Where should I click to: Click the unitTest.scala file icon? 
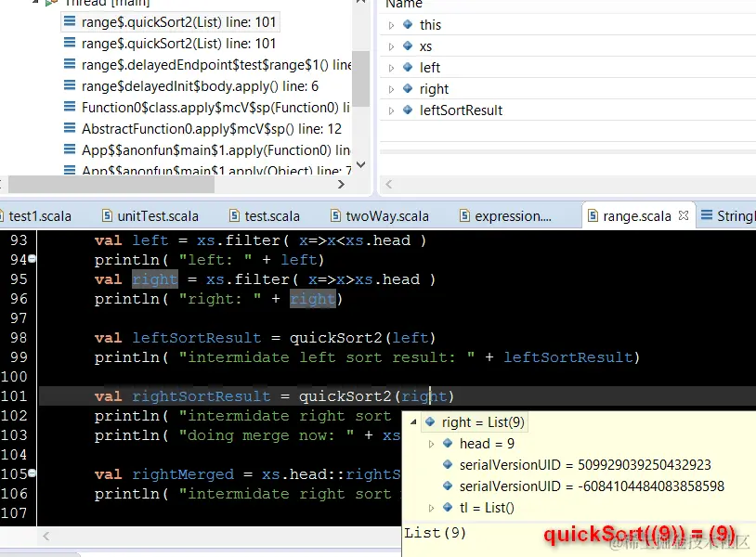[108, 215]
